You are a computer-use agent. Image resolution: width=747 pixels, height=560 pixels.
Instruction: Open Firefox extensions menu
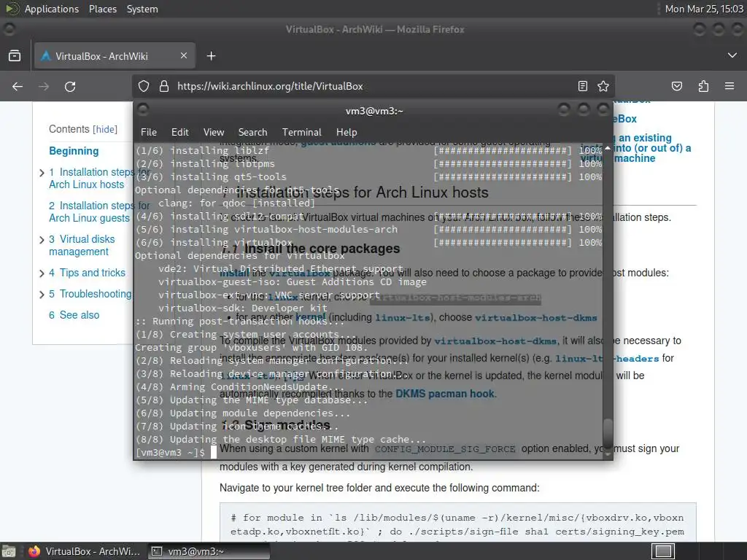point(703,86)
